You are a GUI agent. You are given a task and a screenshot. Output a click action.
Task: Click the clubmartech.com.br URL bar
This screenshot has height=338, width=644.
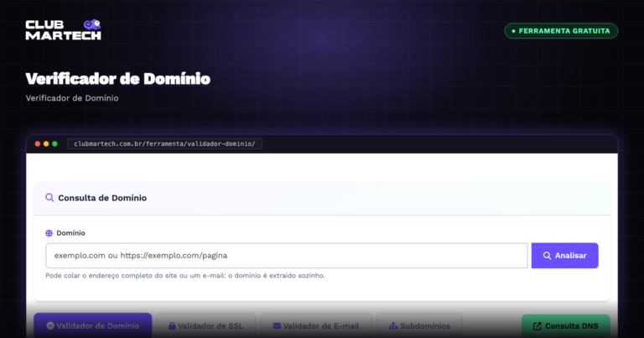point(164,143)
